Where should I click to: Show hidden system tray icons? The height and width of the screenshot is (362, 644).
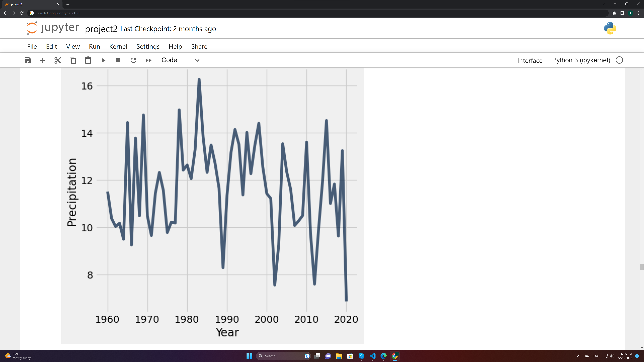(578, 356)
